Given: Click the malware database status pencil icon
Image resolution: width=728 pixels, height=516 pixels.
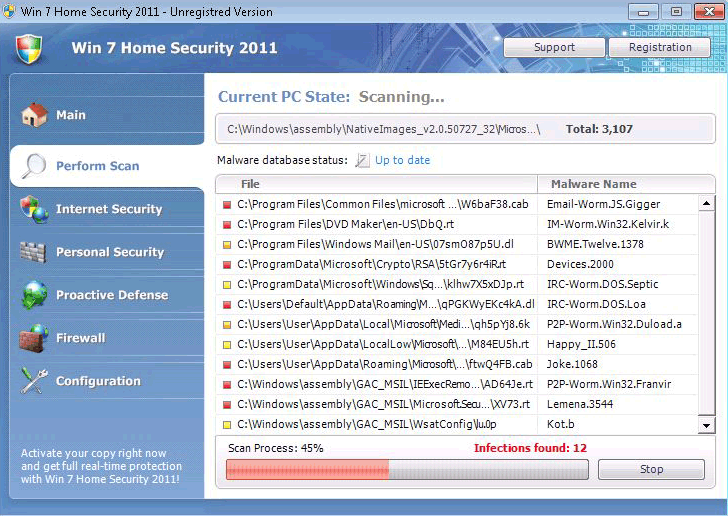Looking at the screenshot, I should [362, 160].
